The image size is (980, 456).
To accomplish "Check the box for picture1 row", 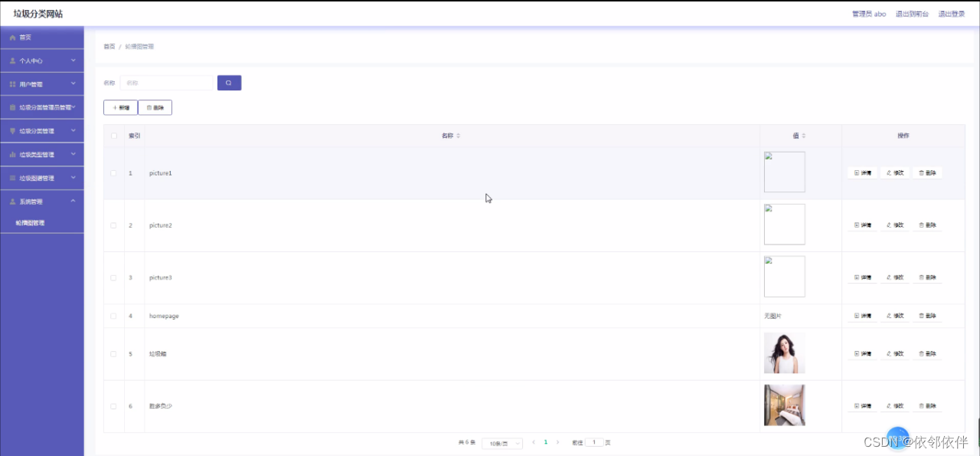I will tap(113, 173).
